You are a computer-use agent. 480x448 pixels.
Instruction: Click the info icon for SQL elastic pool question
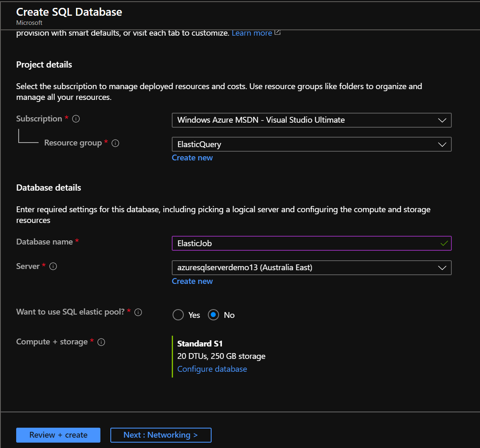tap(138, 312)
